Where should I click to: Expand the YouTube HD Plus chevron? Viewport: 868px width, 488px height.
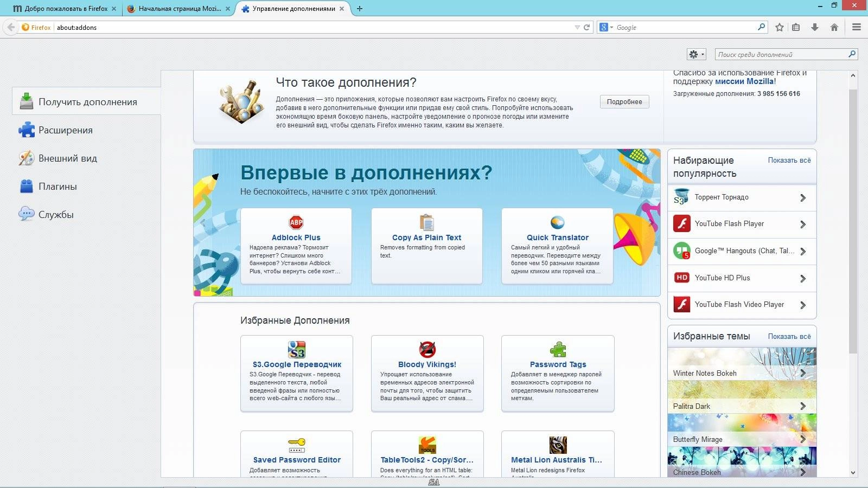(803, 279)
